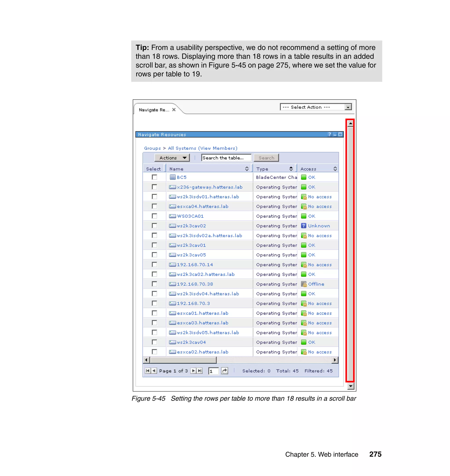The width and height of the screenshot is (450, 476).
Task: Click vertical scrollbar up arrow
Action: (350, 123)
